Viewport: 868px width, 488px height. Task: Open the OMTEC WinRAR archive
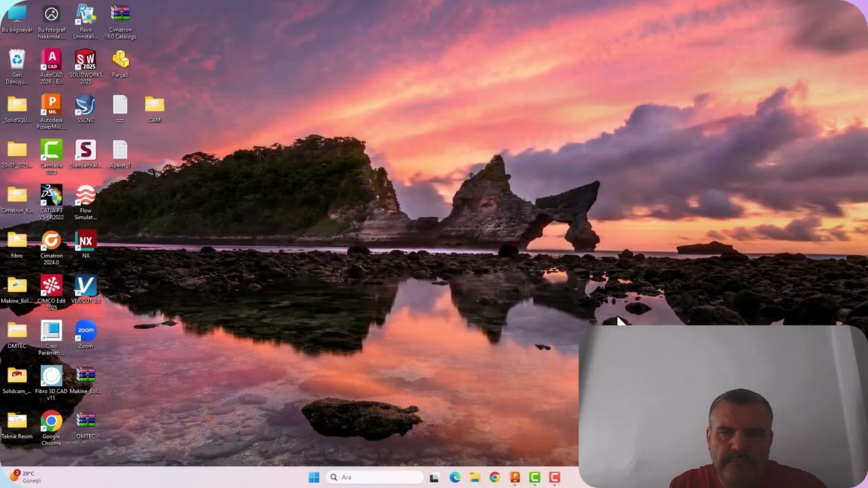(85, 425)
